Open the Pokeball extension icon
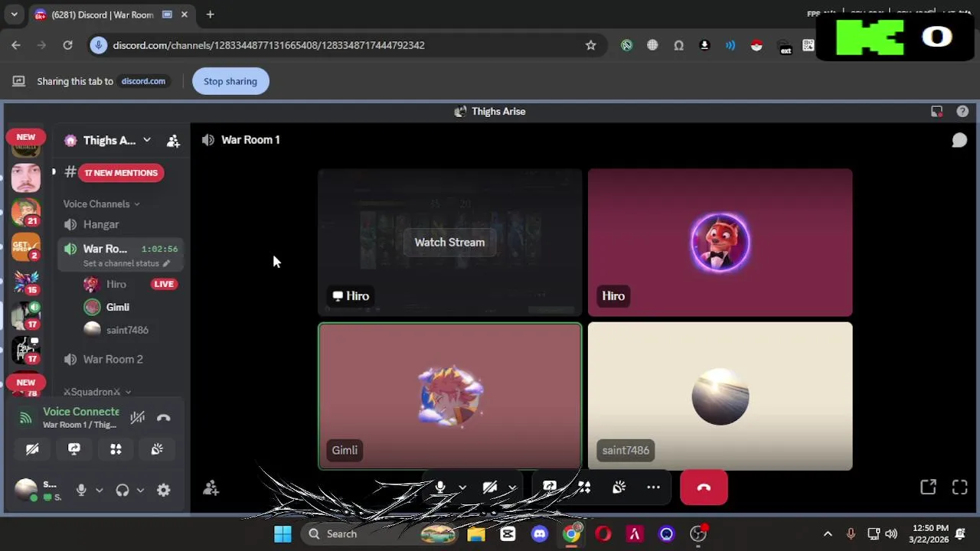This screenshot has width=980, height=551. click(x=756, y=45)
